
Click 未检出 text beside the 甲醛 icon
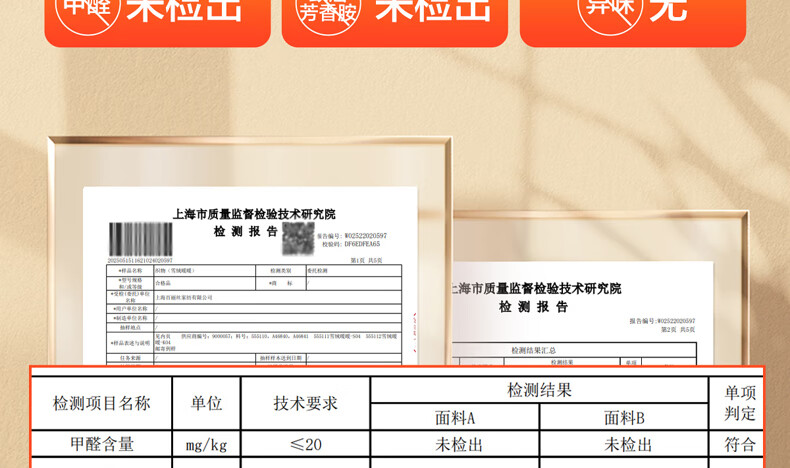pos(184,10)
